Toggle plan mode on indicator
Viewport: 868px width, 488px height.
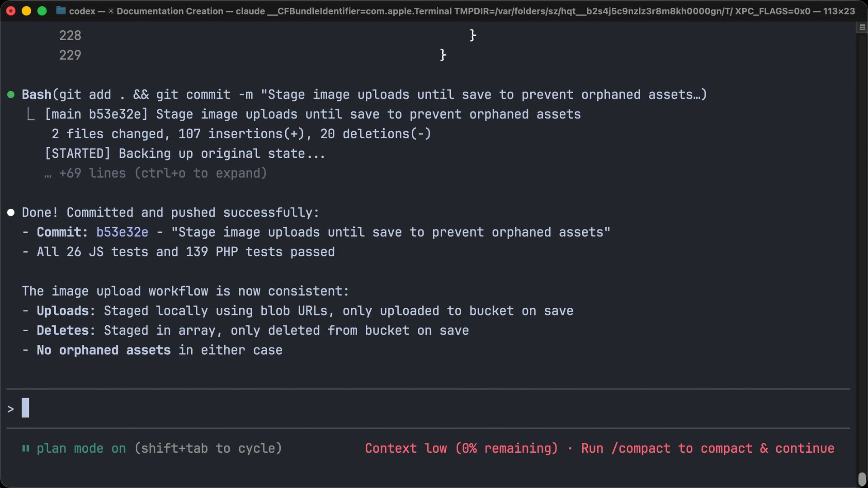pyautogui.click(x=81, y=449)
